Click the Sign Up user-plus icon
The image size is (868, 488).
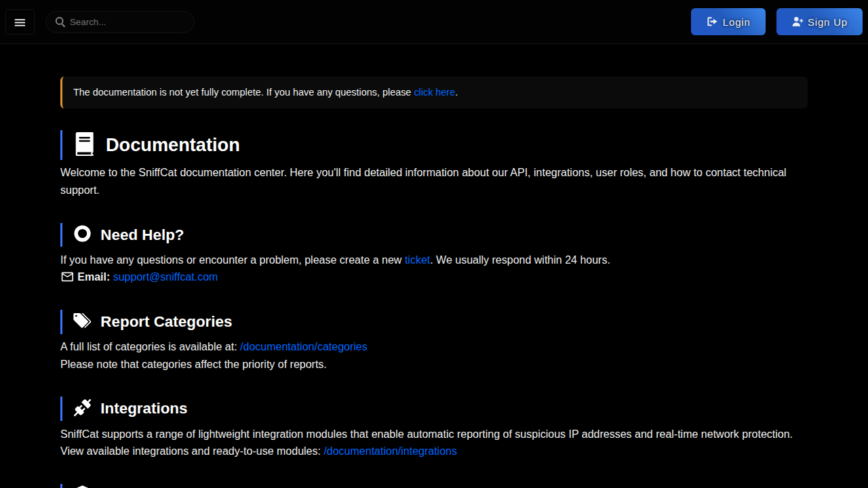click(797, 22)
